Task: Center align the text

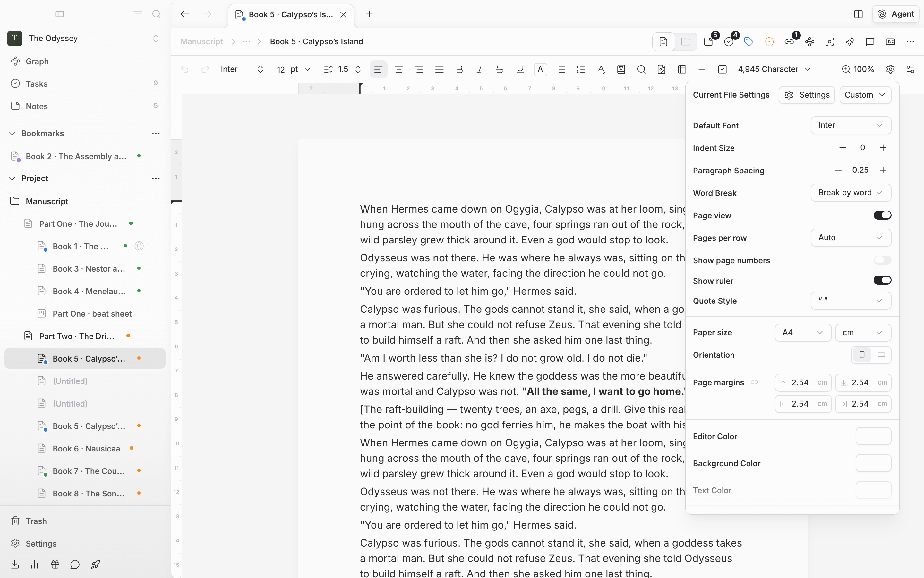Action: click(399, 69)
